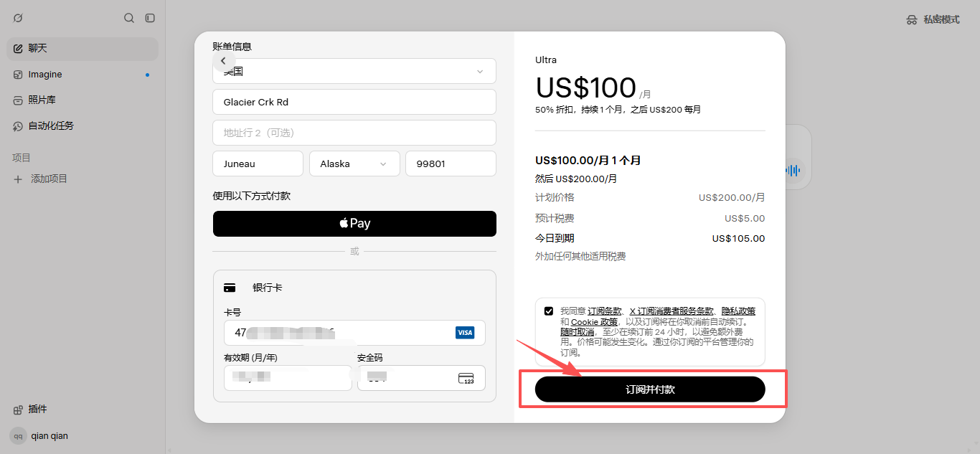Image resolution: width=980 pixels, height=454 pixels.
Task: Click the CVC card icon in security field
Action: (466, 378)
